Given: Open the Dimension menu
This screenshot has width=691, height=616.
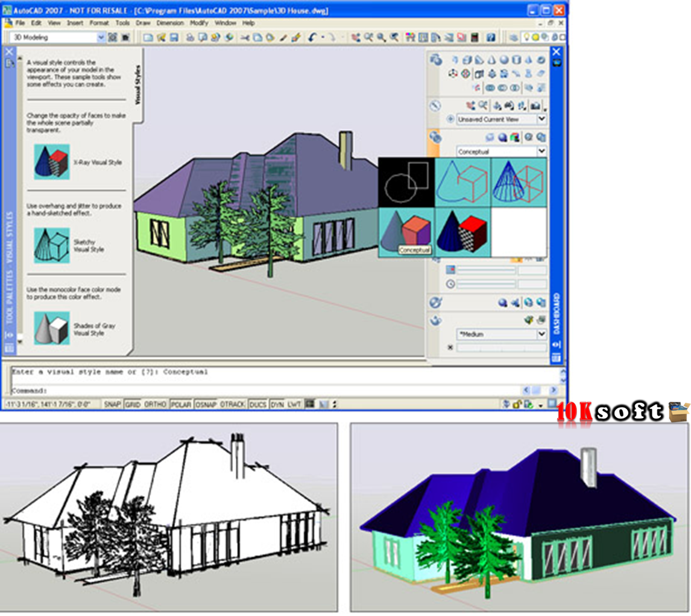Looking at the screenshot, I should coord(169,23).
